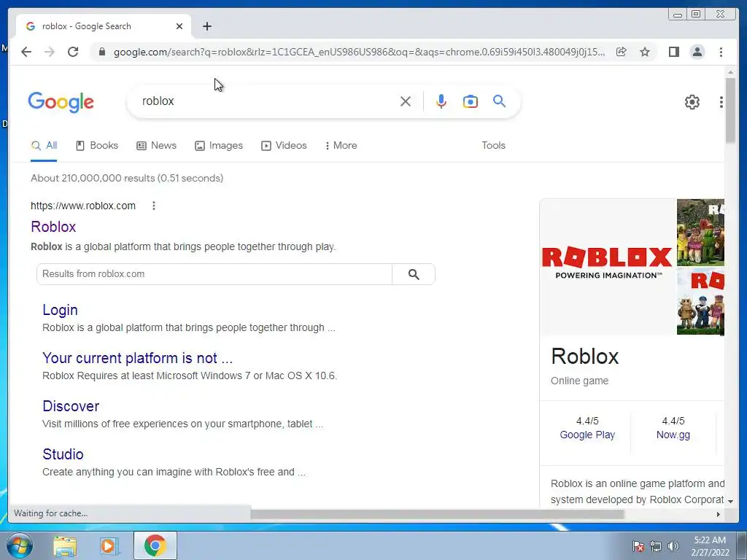Select the All search tab
This screenshot has height=560, width=747.
(44, 146)
